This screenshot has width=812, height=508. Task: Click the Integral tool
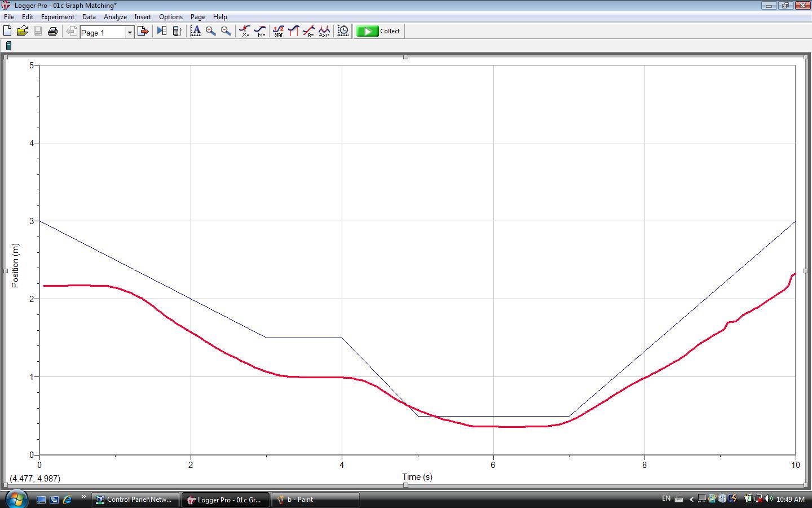coord(293,31)
